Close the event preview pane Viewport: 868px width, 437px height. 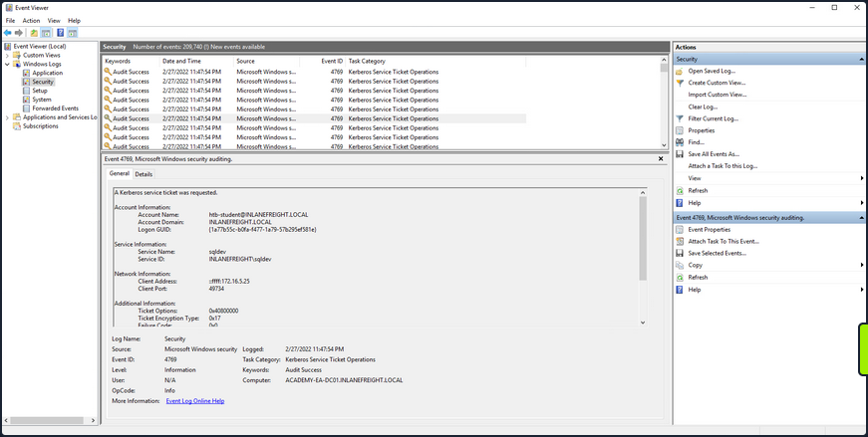tap(660, 158)
